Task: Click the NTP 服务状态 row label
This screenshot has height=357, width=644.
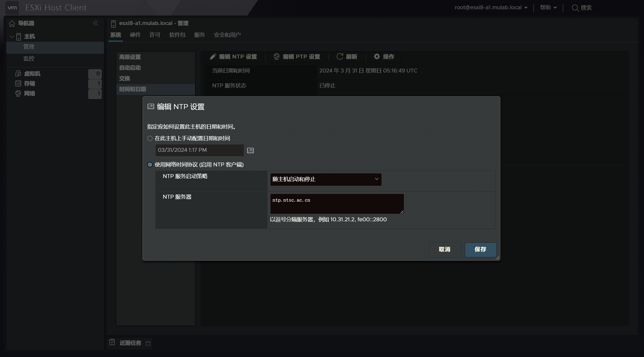Action: click(x=229, y=86)
